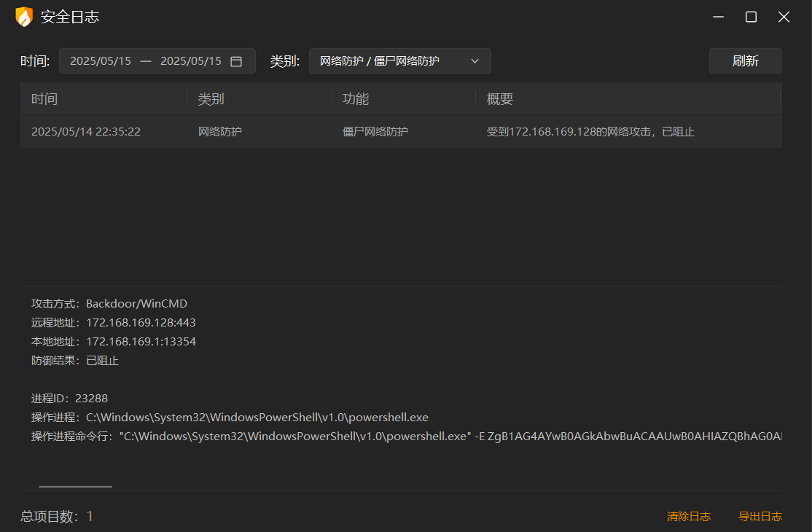The height and width of the screenshot is (532, 812).
Task: Maximize the 安全日志 window
Action: click(x=751, y=17)
